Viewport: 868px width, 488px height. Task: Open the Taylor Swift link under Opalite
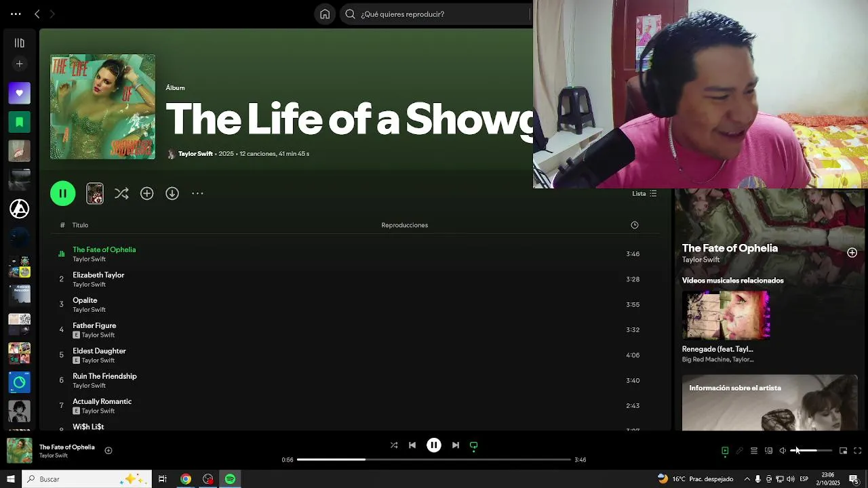(89, 310)
